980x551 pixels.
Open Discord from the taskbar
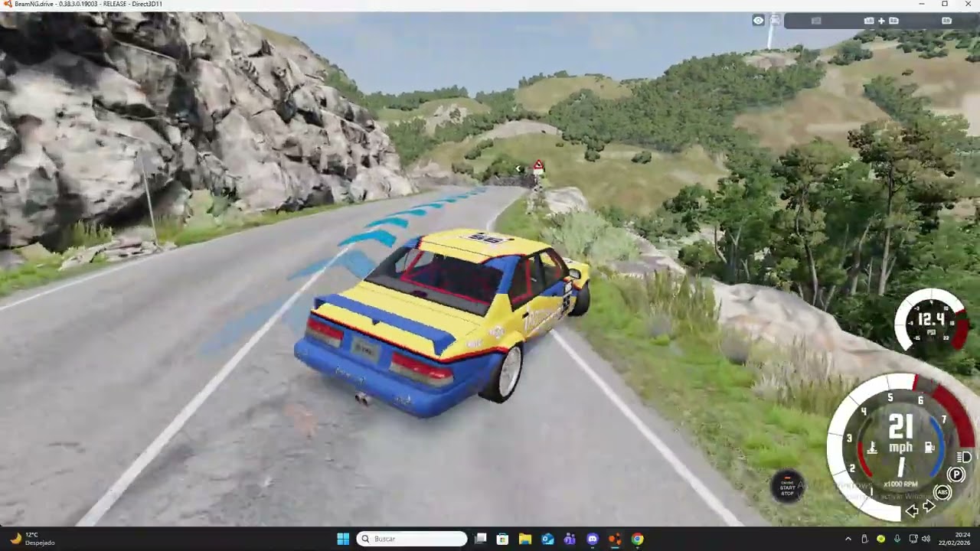593,539
